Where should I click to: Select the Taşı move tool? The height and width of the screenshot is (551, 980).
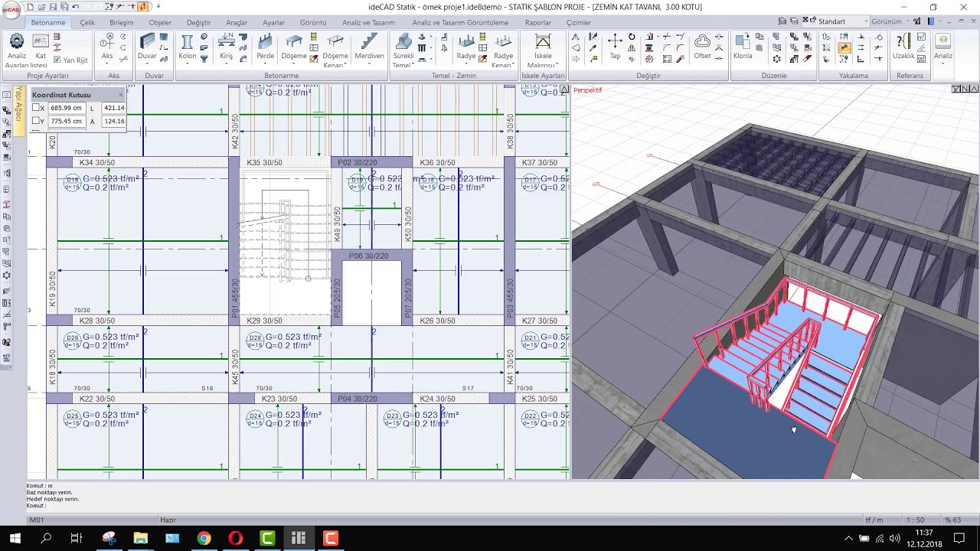615,47
